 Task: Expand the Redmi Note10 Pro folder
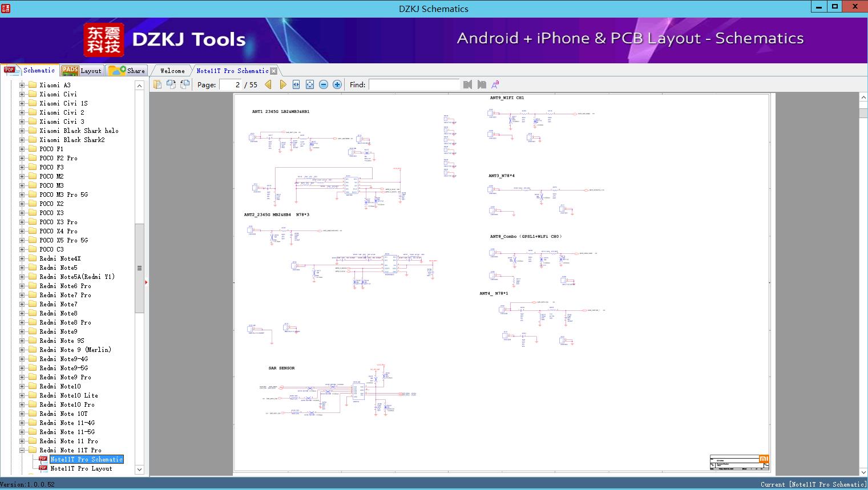coord(22,404)
